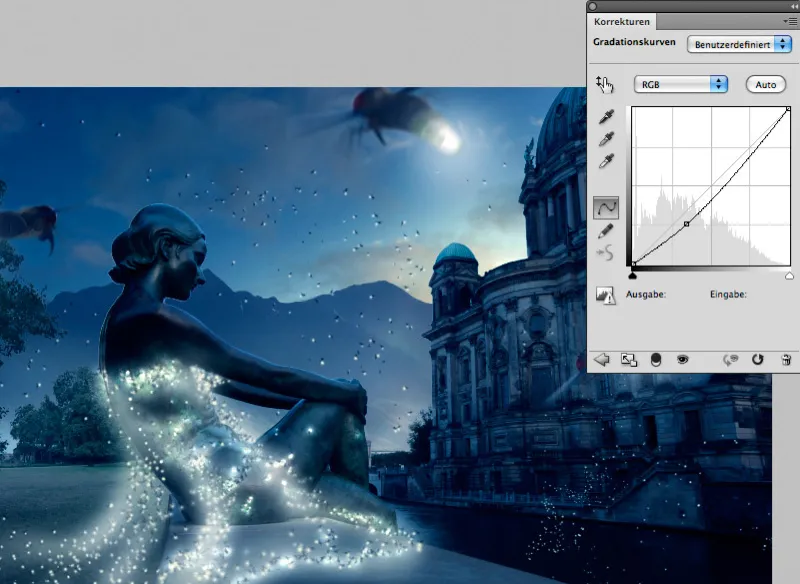Return to adjustment list with back arrow

point(602,360)
